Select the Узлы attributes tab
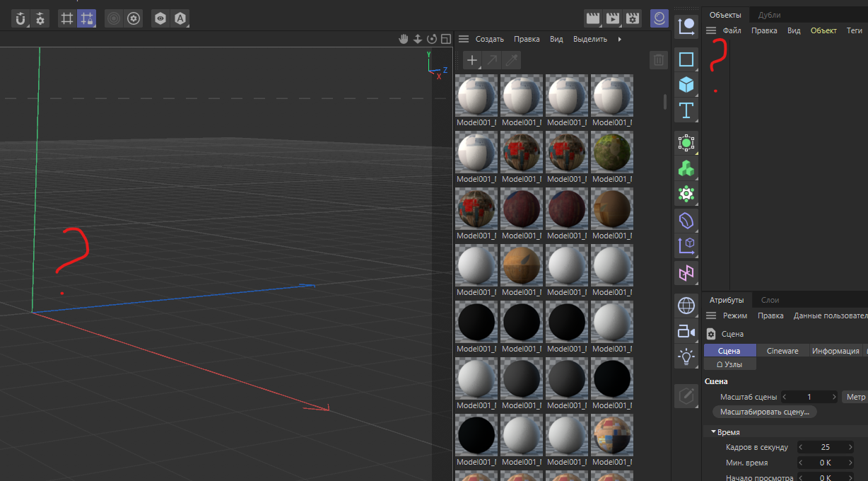The height and width of the screenshot is (481, 868). click(729, 364)
